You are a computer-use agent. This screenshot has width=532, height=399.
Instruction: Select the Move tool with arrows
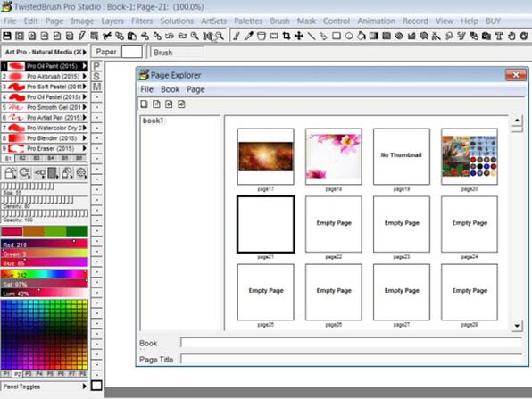pyautogui.click(x=299, y=36)
